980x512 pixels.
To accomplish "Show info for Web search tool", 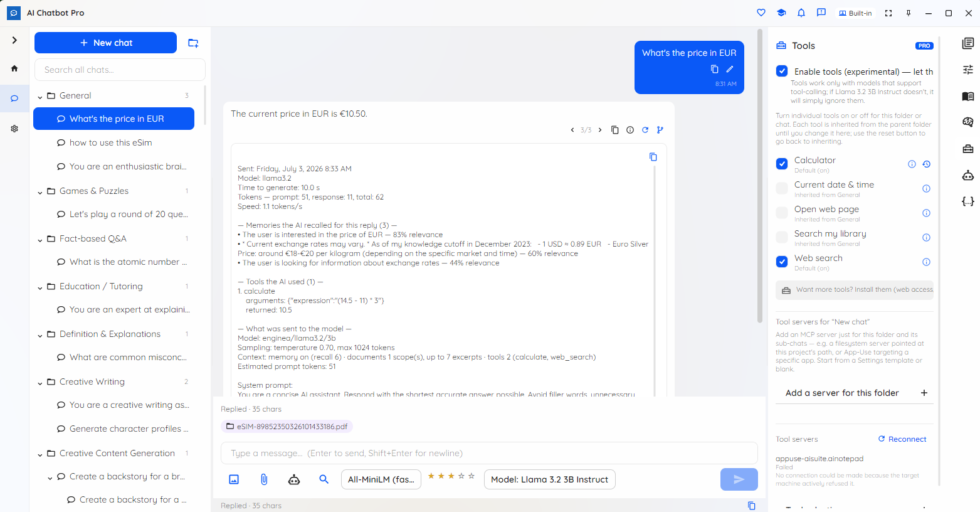I will 926,262.
